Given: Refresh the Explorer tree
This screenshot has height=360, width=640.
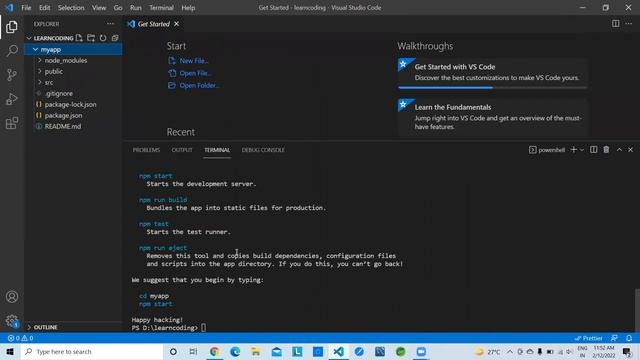Looking at the screenshot, I should (x=103, y=38).
